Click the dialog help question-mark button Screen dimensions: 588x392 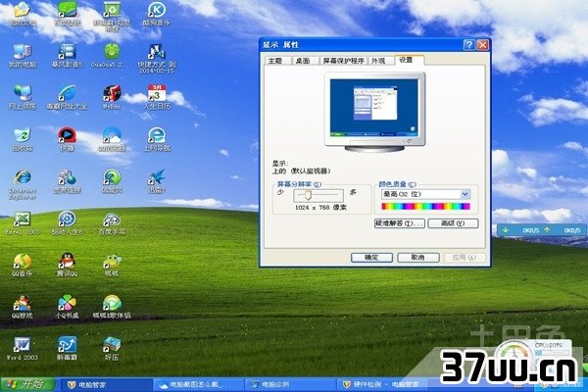[x=468, y=45]
